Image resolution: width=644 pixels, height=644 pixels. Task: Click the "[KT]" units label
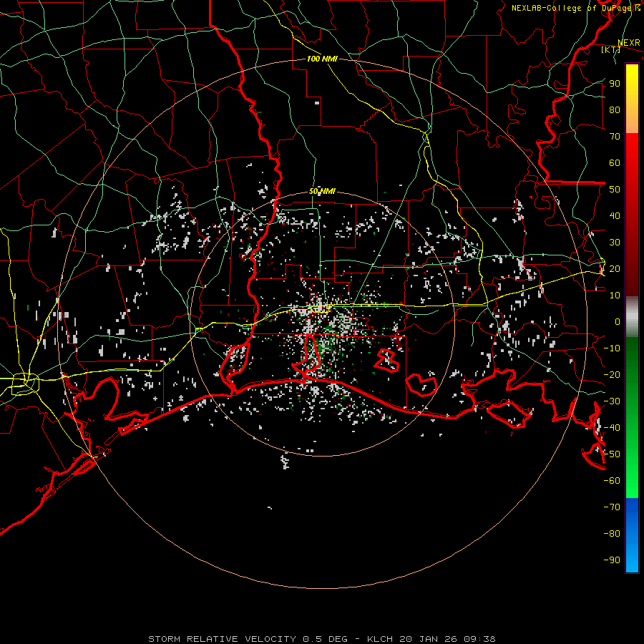pos(610,49)
